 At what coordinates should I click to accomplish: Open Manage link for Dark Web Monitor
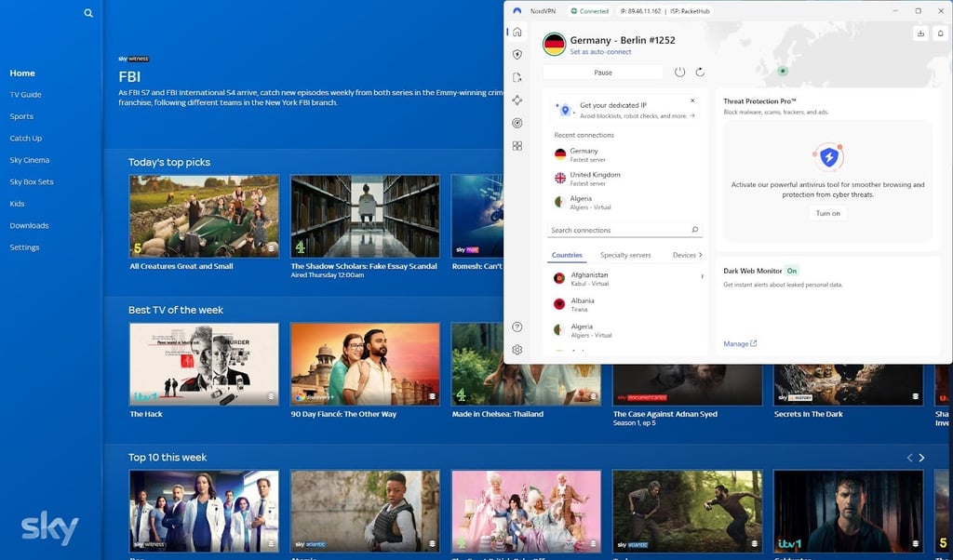pyautogui.click(x=740, y=344)
